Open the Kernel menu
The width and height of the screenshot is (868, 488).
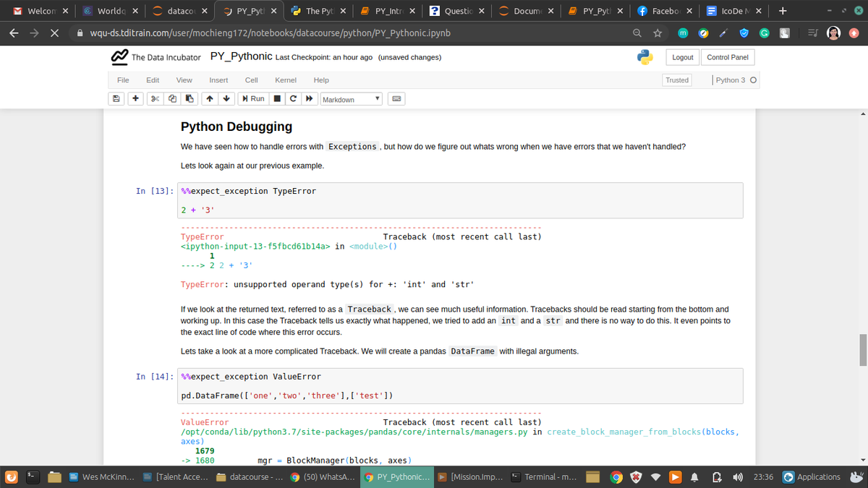click(284, 80)
